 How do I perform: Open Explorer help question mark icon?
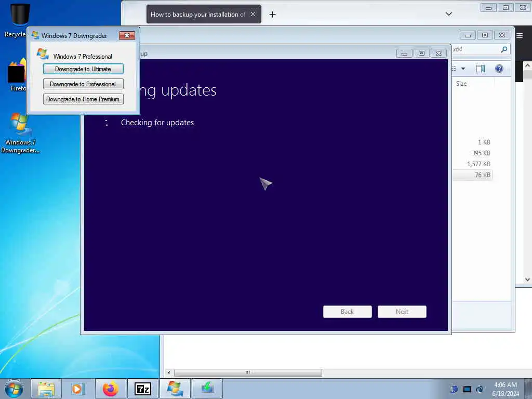(499, 69)
